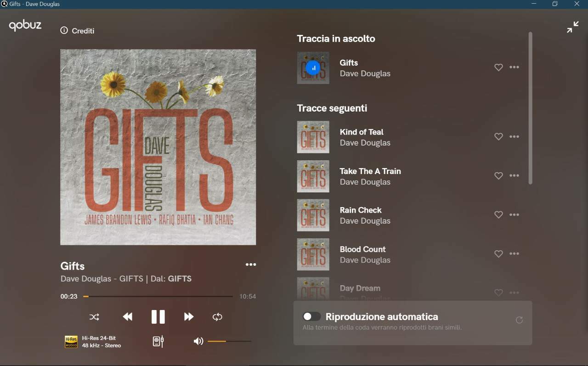Open Dave Douglas artist under Rain Check
The width and height of the screenshot is (588, 366).
click(x=365, y=221)
